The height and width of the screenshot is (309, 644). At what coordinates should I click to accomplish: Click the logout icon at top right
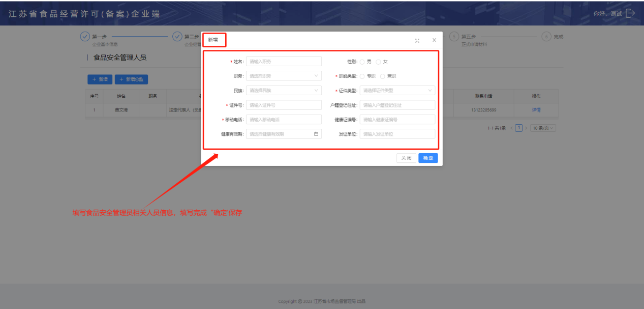click(x=630, y=13)
